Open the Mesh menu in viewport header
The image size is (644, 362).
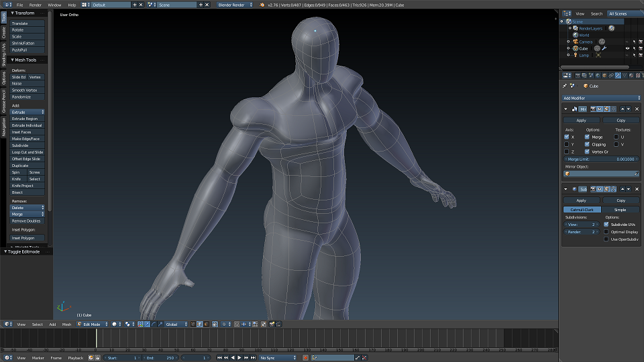pos(66,324)
